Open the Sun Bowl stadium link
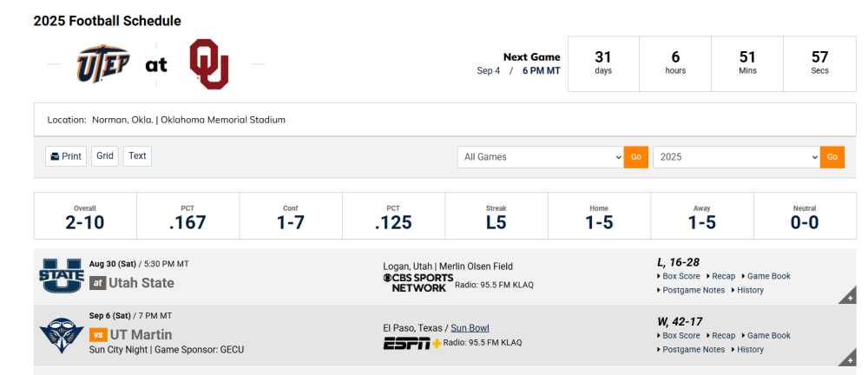868x375 pixels. pos(470,328)
